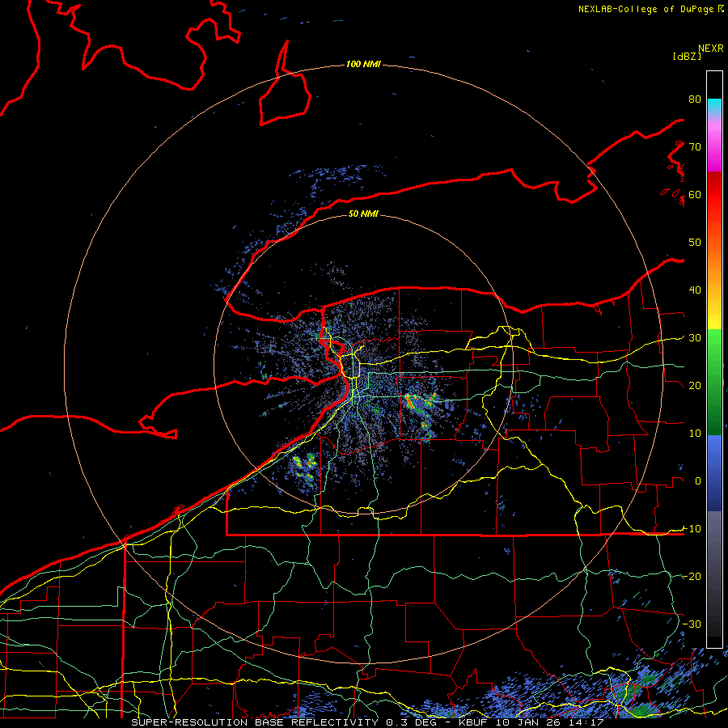
Task: Click the radar echo cluster southwest of the radar center
Action: coord(305,469)
